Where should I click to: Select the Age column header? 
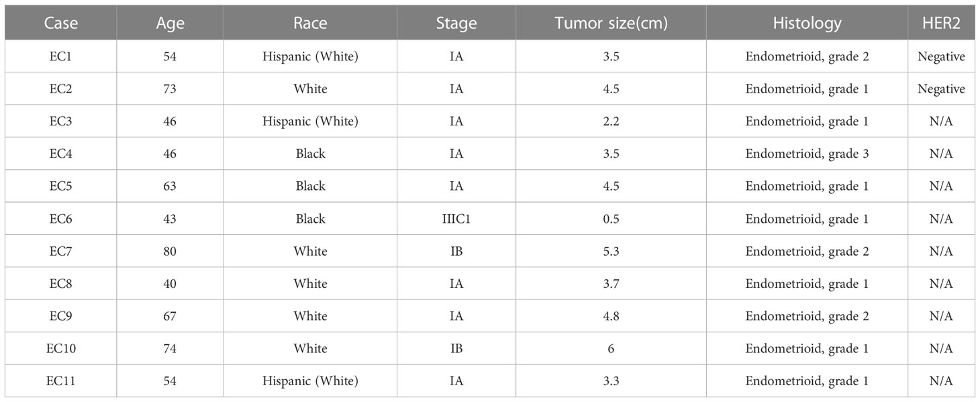coord(170,23)
